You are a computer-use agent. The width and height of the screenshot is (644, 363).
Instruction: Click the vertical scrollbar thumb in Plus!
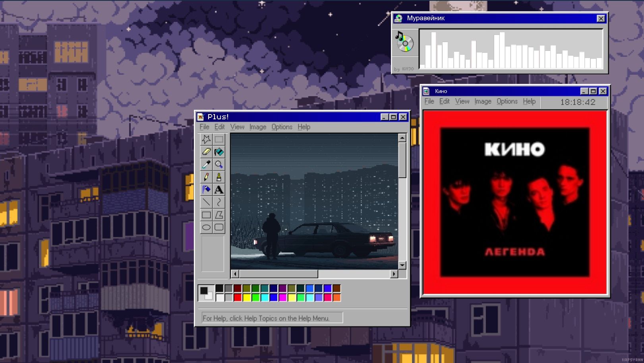pos(402,160)
